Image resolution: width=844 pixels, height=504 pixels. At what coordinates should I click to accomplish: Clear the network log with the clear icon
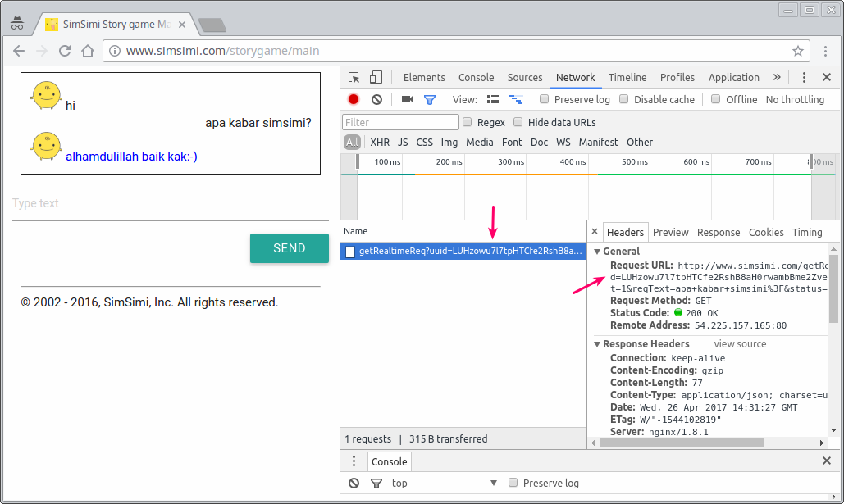coord(376,99)
